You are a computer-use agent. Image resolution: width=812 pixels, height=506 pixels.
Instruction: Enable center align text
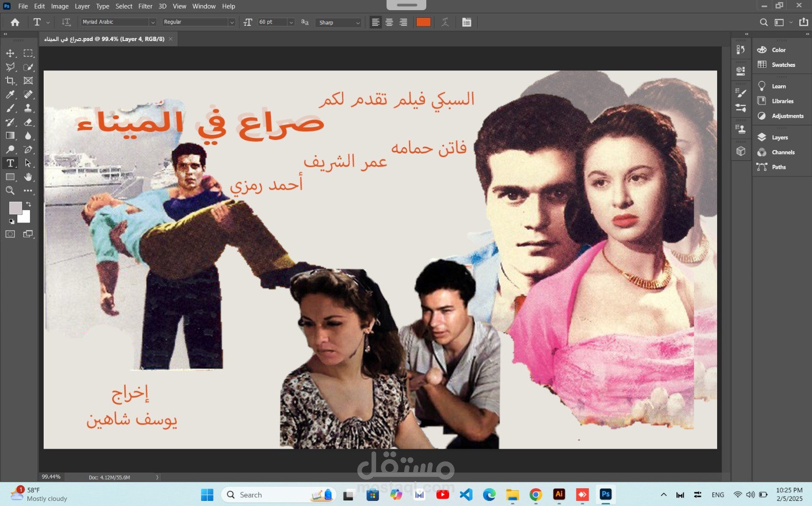(x=389, y=22)
